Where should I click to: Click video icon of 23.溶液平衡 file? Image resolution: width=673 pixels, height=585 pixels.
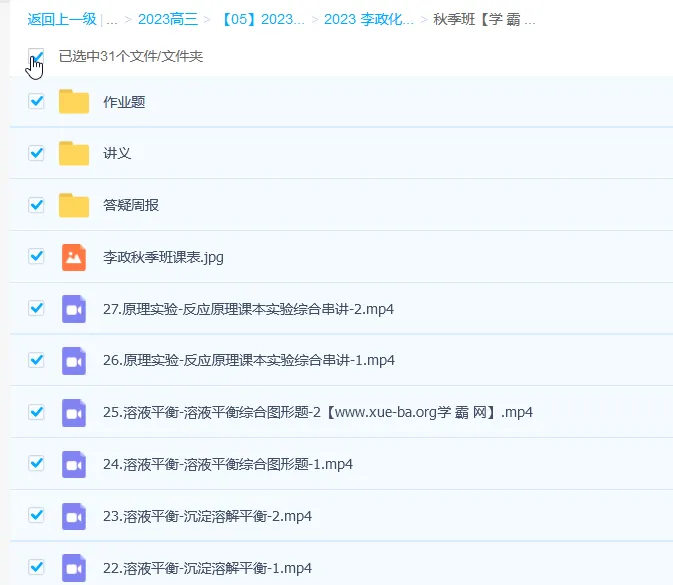tap(74, 516)
